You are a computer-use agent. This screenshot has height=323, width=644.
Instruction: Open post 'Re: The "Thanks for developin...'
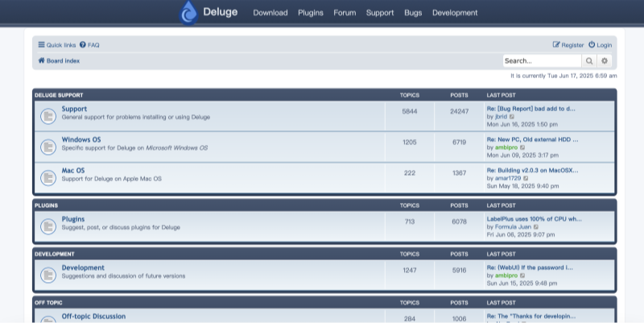pyautogui.click(x=531, y=317)
